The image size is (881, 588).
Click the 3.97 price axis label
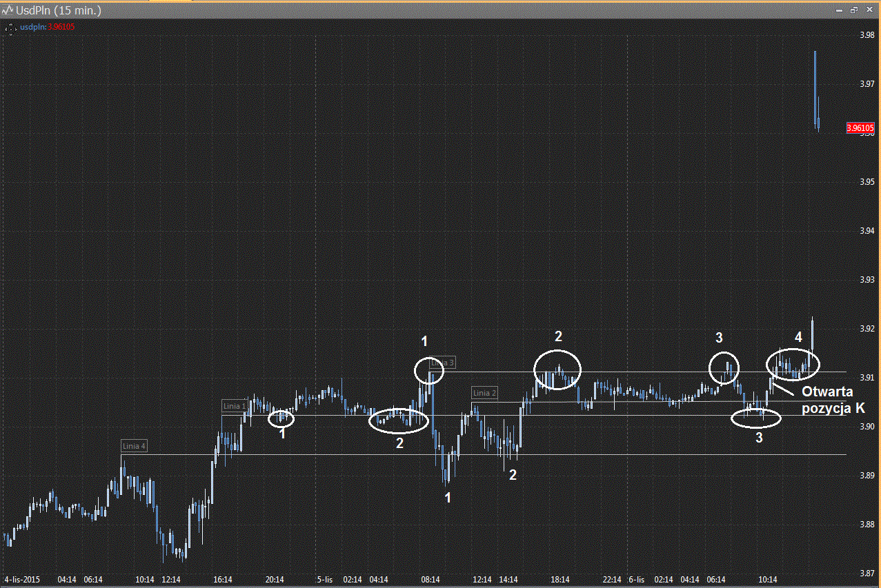(x=867, y=84)
